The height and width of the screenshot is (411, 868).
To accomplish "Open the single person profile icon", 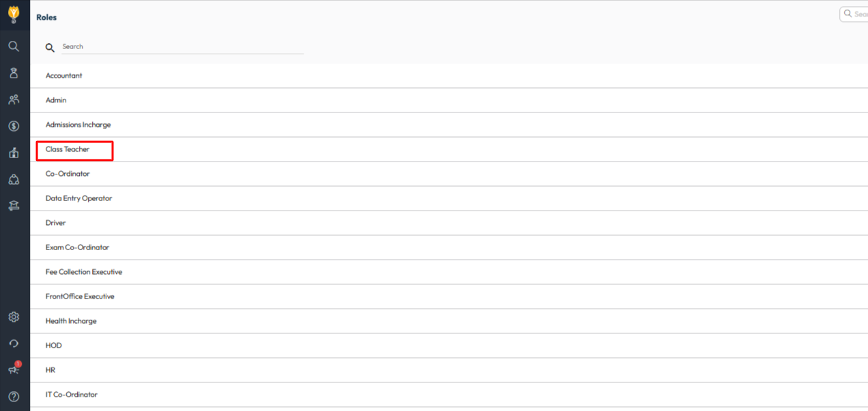I will click(x=14, y=73).
